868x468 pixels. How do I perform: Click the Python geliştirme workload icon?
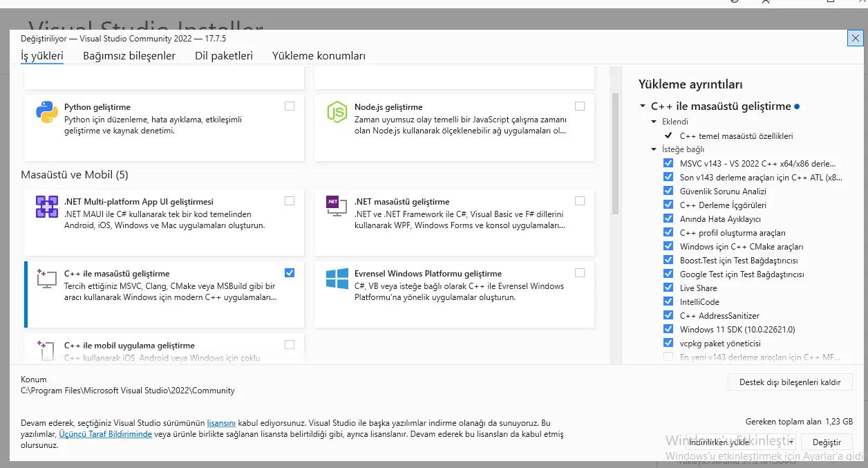(x=46, y=111)
